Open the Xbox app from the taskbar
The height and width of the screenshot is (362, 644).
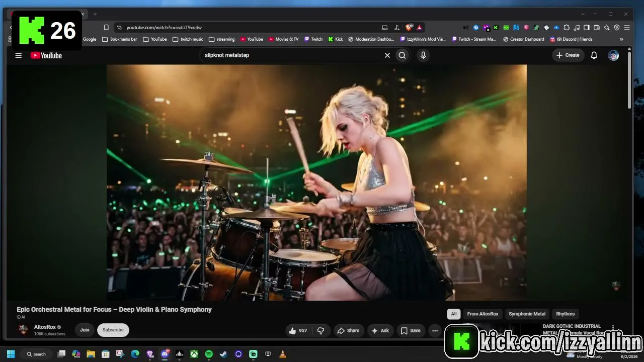tap(194, 354)
